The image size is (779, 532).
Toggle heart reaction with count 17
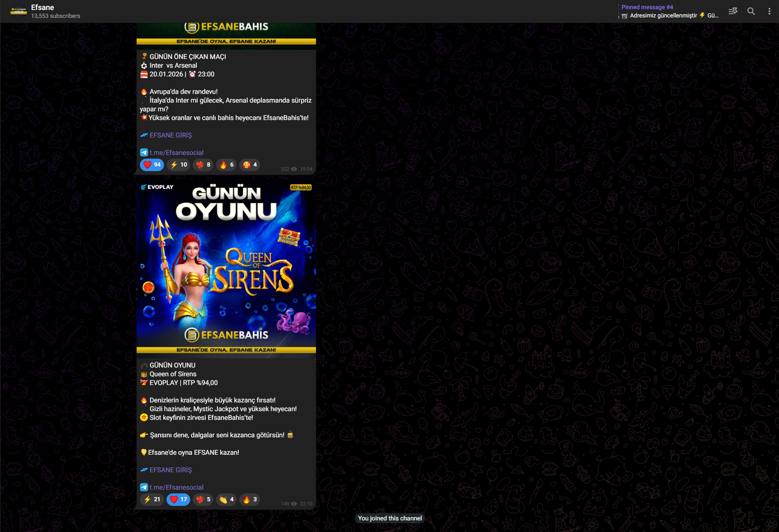[x=179, y=500]
